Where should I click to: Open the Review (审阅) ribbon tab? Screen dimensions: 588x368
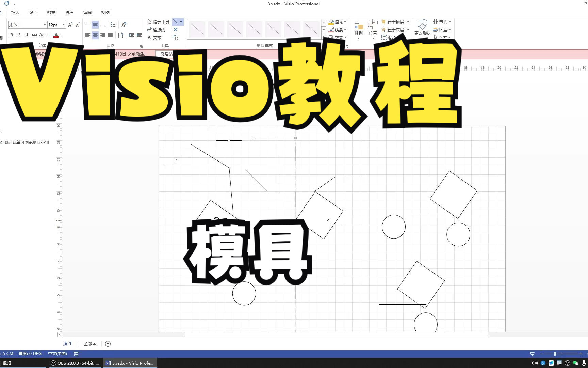[x=87, y=13]
